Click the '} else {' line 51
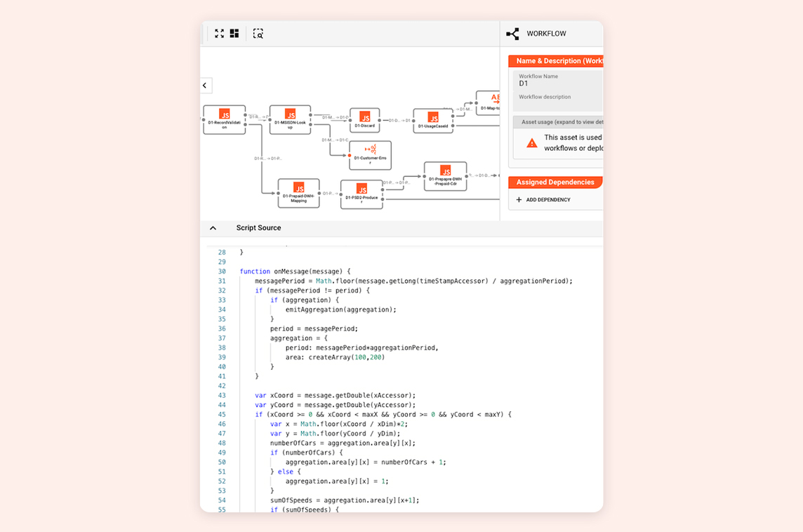The height and width of the screenshot is (532, 803). pos(285,472)
